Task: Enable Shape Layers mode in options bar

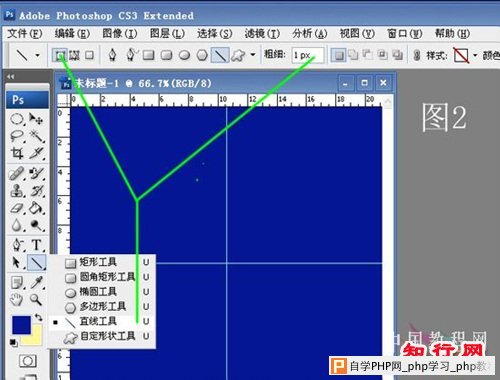Action: click(60, 55)
